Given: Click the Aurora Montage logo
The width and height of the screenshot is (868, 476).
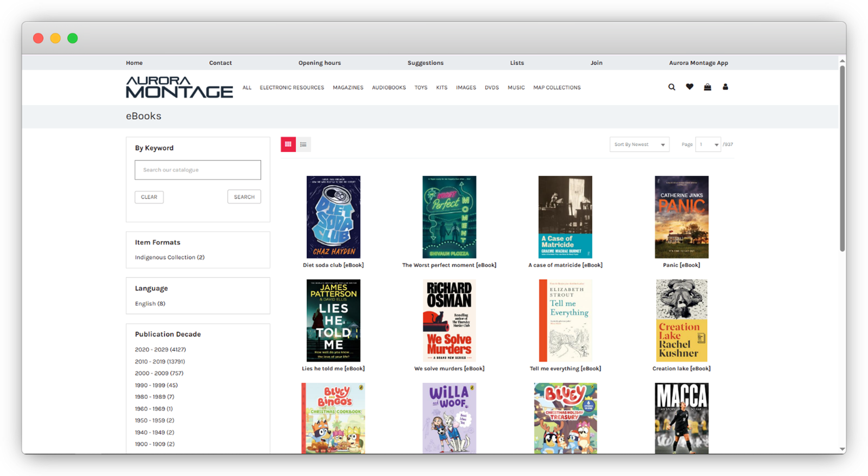Looking at the screenshot, I should point(179,87).
